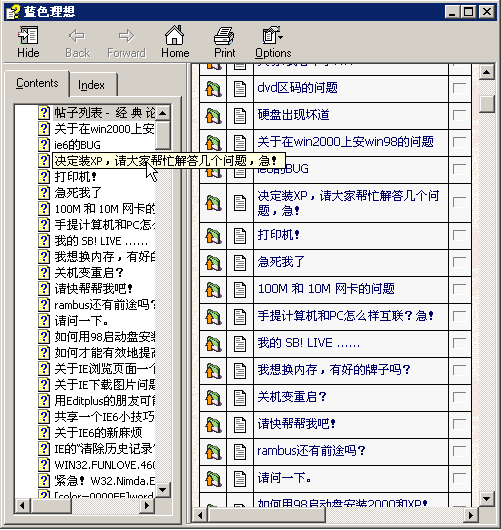This screenshot has height=530, width=501.
Task: Open the 我想换内存,有好的牌子吗? link
Action: 334,370
